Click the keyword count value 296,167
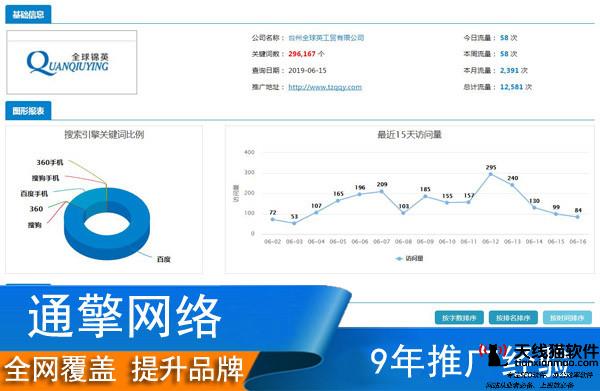Viewport: 600px width, 391px height. [302, 54]
